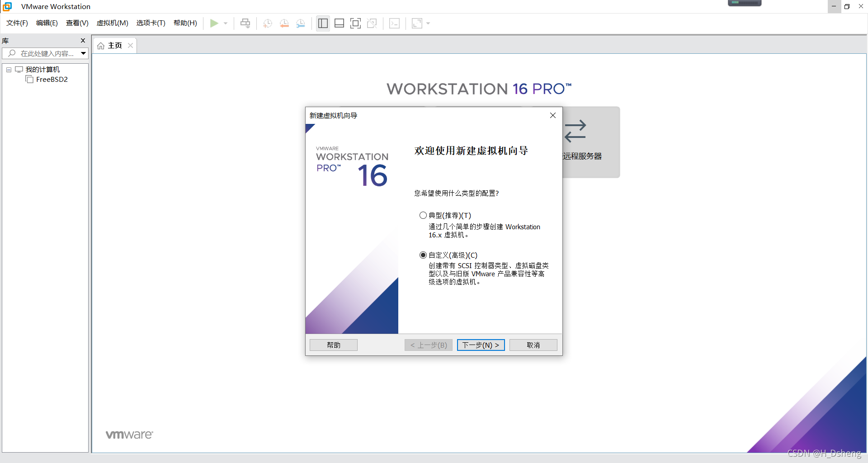Click the 欢迎使用新建虚拟机向导 heading

coord(471,151)
